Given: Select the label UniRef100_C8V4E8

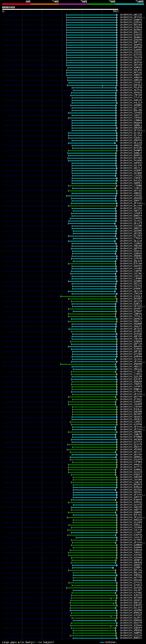Looking at the screenshot, I should click(x=131, y=113).
